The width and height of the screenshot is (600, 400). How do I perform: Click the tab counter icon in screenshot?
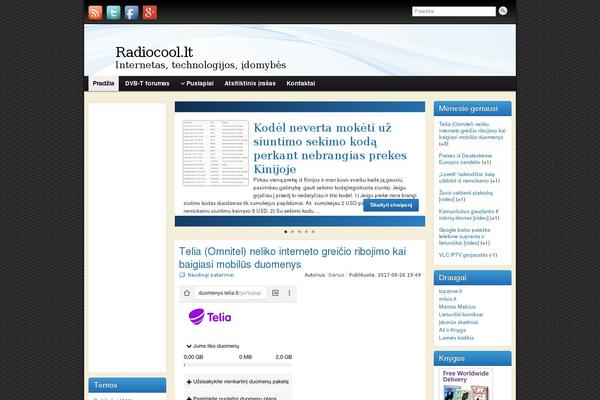point(275,293)
